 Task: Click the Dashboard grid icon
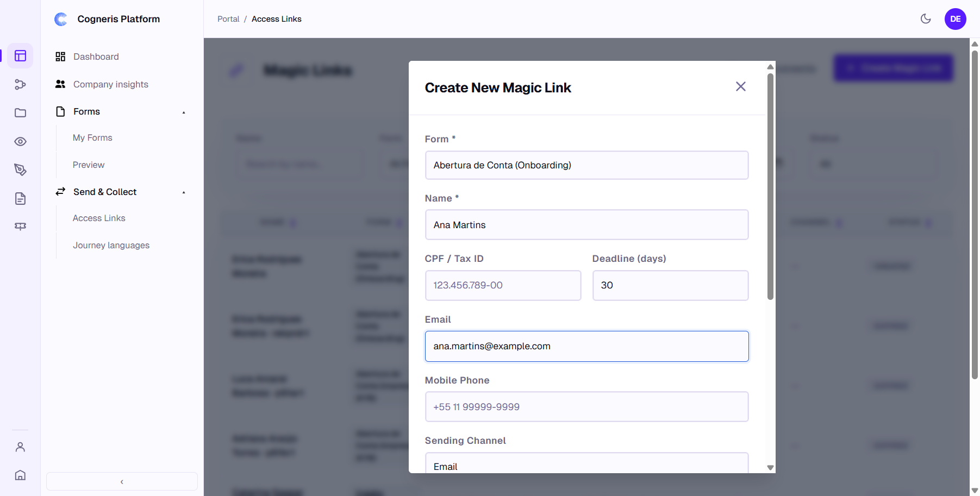(x=60, y=56)
